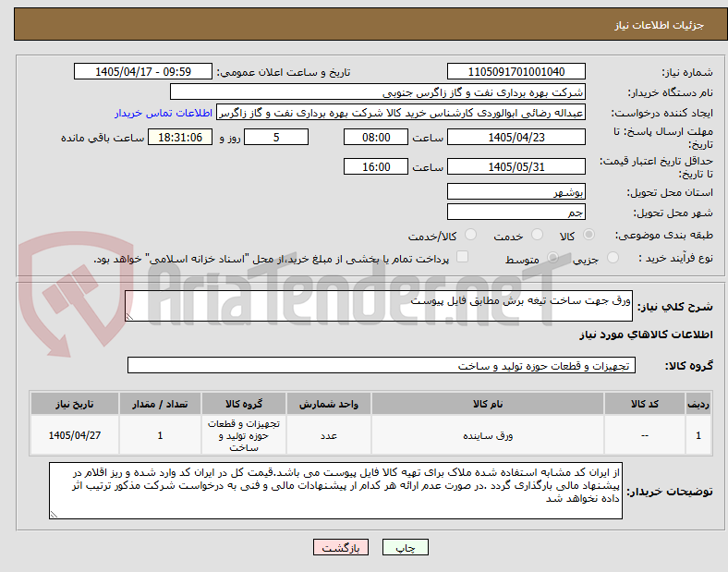Image resolution: width=728 pixels, height=572 pixels.
Task: Click the goods group cell in table row
Action: 244,435
